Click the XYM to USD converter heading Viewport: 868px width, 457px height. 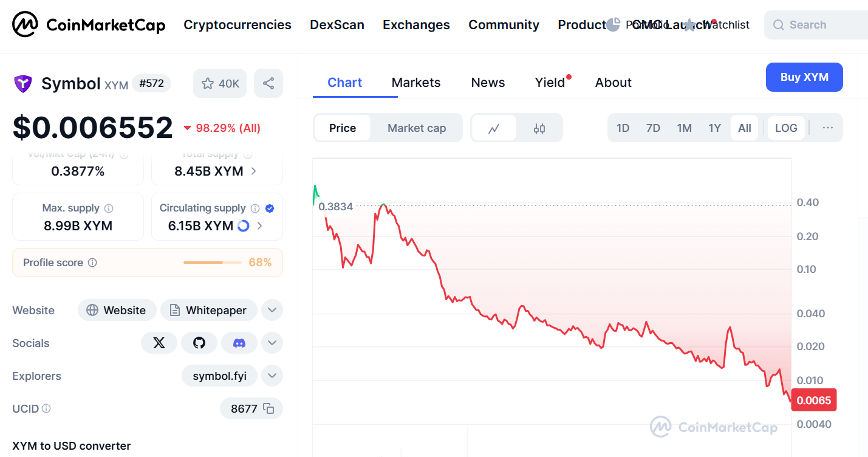72,446
